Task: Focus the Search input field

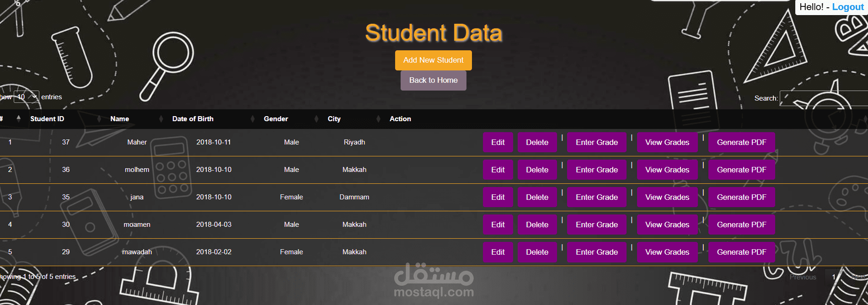Action: click(x=824, y=98)
